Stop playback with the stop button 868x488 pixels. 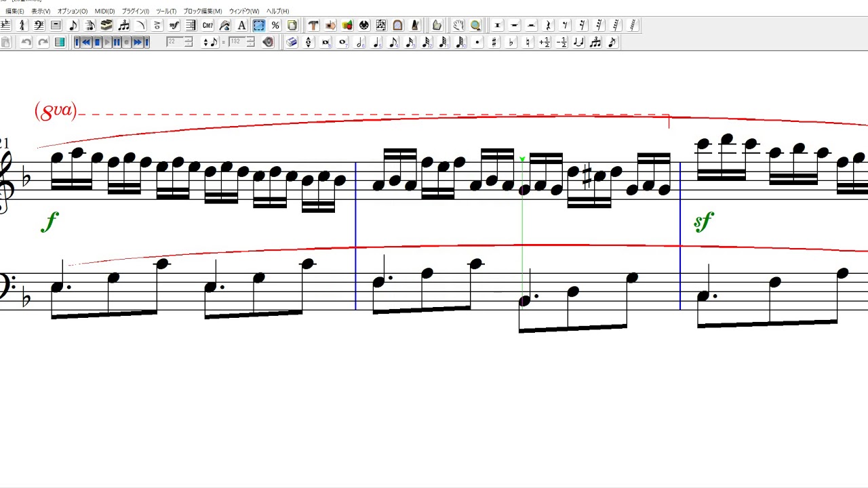click(x=97, y=42)
